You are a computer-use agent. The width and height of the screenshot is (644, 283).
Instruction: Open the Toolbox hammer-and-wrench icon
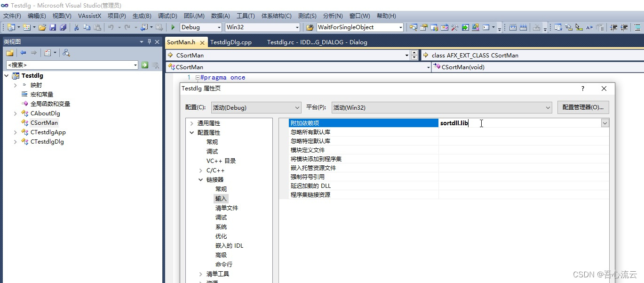click(x=455, y=27)
